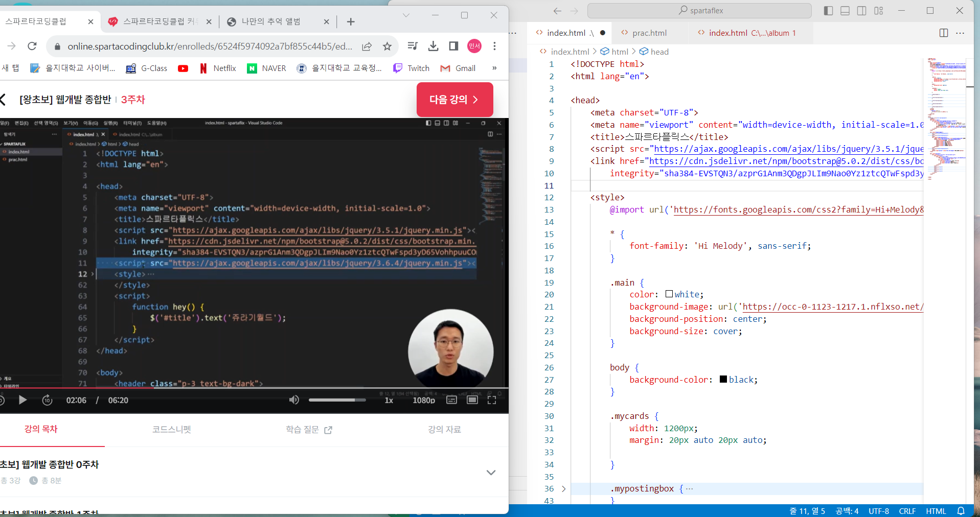This screenshot has width=980, height=517.
Task: Change the 1x playback speed
Action: point(389,401)
